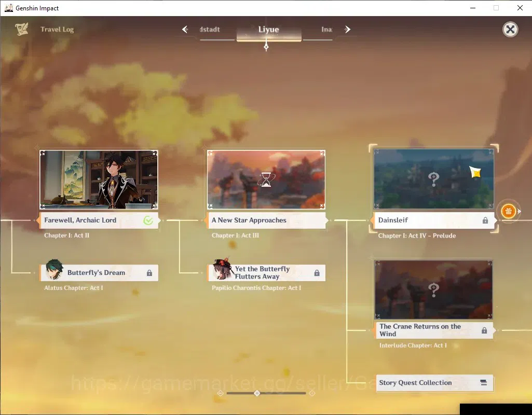The image size is (532, 415).
Task: Click the question mark on Dainsleif image
Action: pos(433,178)
